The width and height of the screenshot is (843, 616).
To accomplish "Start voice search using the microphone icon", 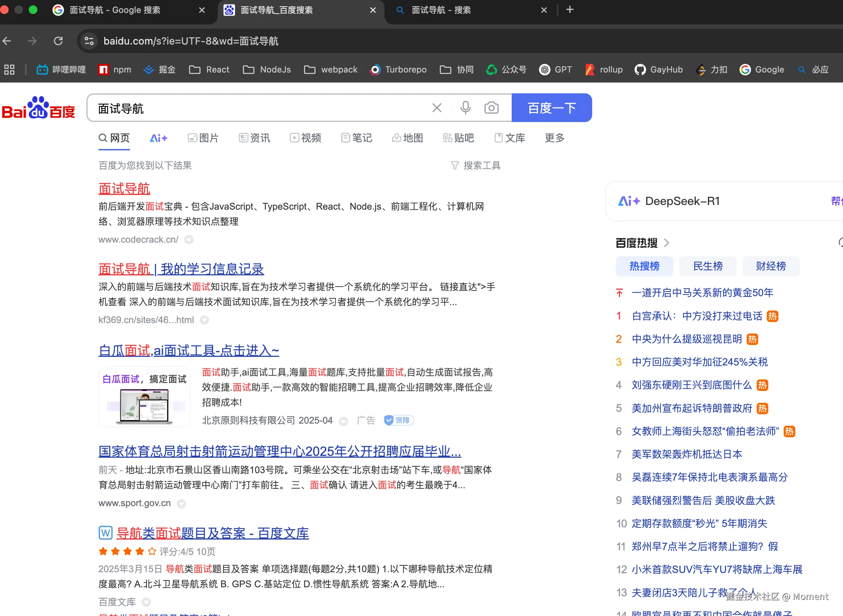I will (465, 108).
